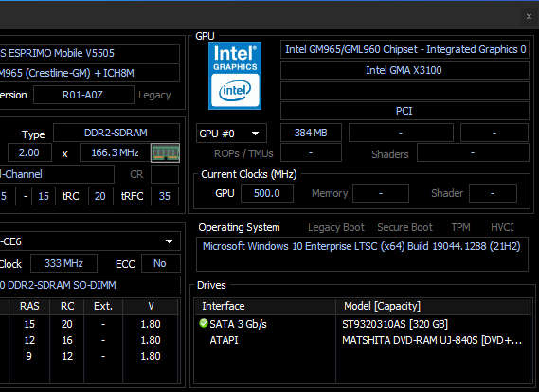Click the TPM indicator
This screenshot has height=392, width=539.
[x=460, y=227]
